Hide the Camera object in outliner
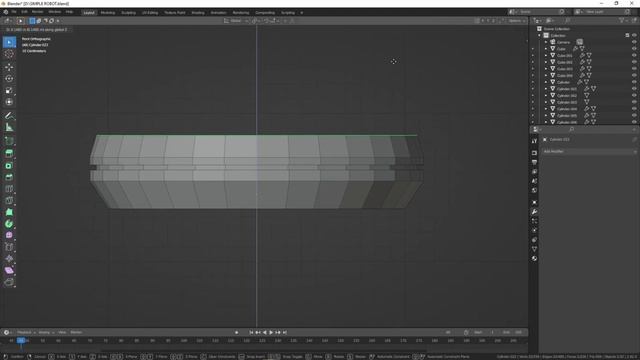The image size is (640, 360). (x=634, y=42)
